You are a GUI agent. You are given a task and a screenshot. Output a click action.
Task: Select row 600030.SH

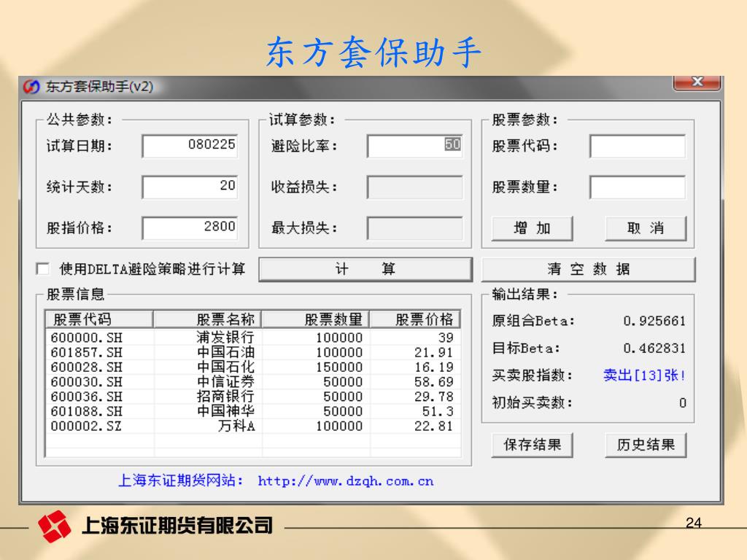click(253, 382)
